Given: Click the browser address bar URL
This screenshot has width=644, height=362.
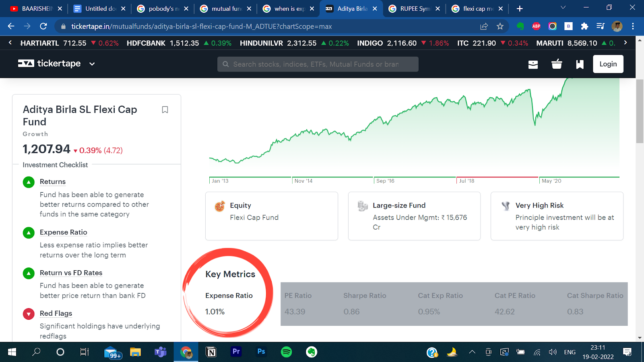Looking at the screenshot, I should tap(202, 27).
